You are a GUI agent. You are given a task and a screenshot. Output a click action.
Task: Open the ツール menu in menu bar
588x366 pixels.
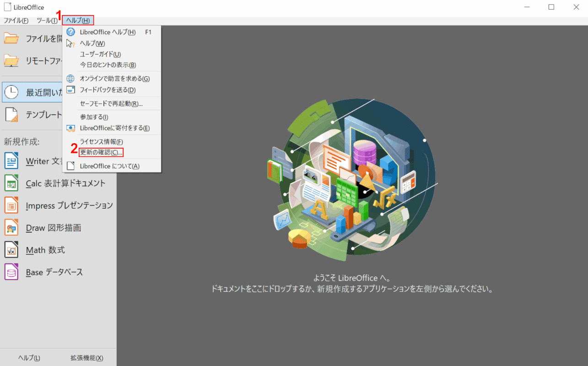point(47,21)
